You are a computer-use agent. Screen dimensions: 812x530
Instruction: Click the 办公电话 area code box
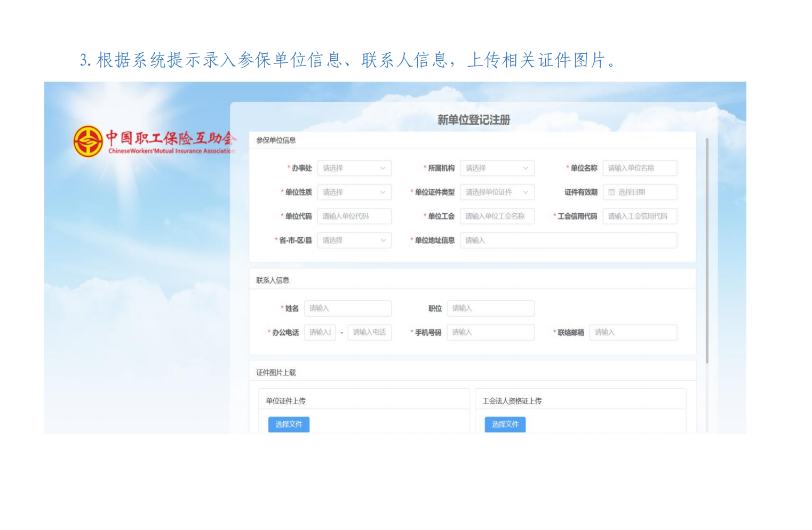320,332
